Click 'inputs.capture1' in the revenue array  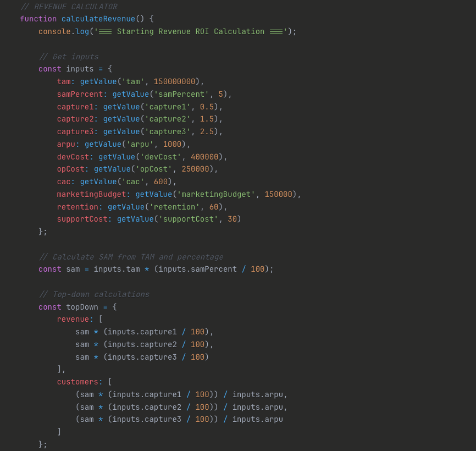pos(142,332)
